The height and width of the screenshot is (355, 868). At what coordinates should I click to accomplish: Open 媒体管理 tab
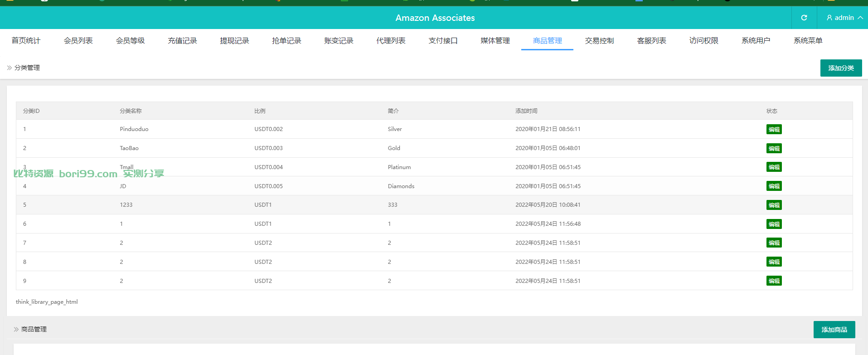tap(495, 40)
